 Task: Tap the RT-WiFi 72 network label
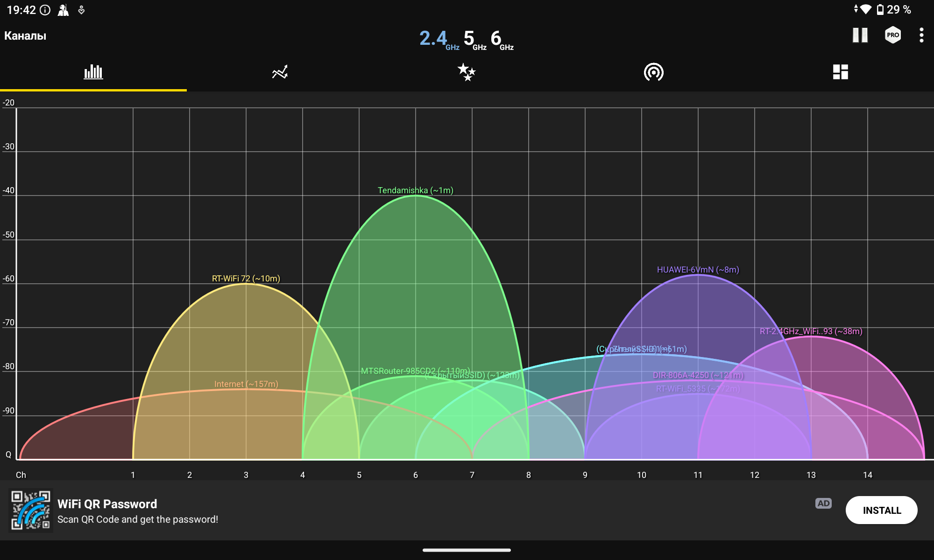click(246, 279)
